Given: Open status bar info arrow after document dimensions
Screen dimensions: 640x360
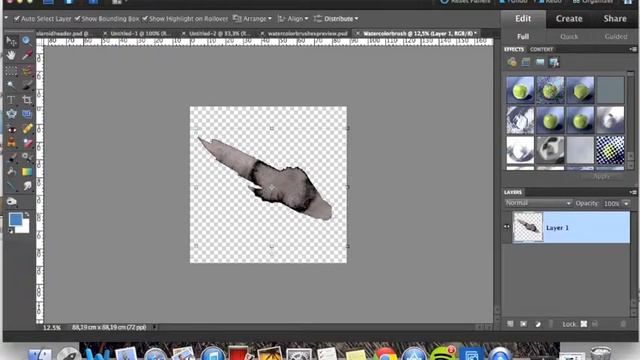Looking at the screenshot, I should [155, 327].
